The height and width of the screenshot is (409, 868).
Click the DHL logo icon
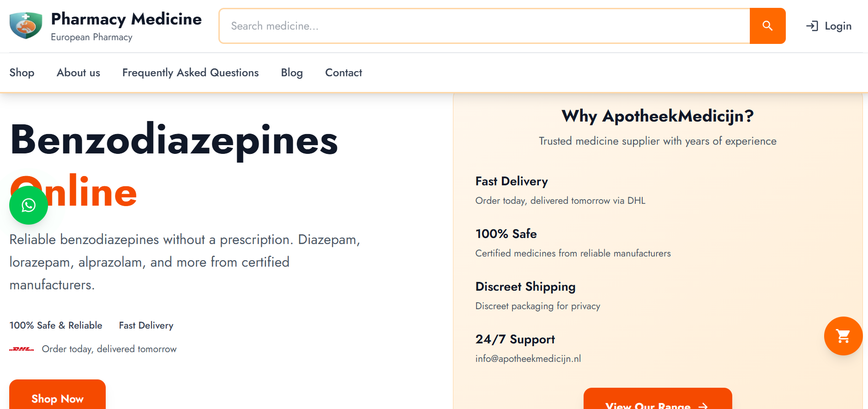(x=22, y=349)
